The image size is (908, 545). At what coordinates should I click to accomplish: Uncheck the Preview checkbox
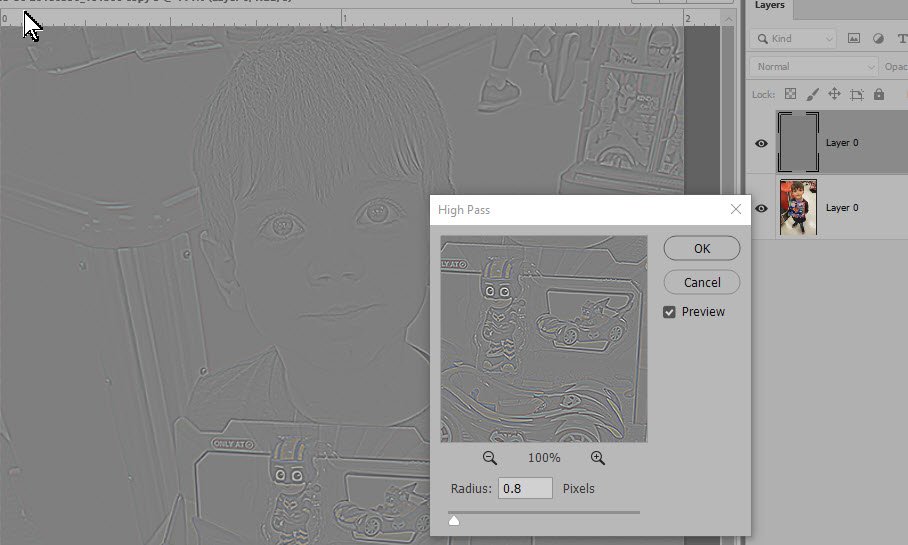pyautogui.click(x=669, y=312)
